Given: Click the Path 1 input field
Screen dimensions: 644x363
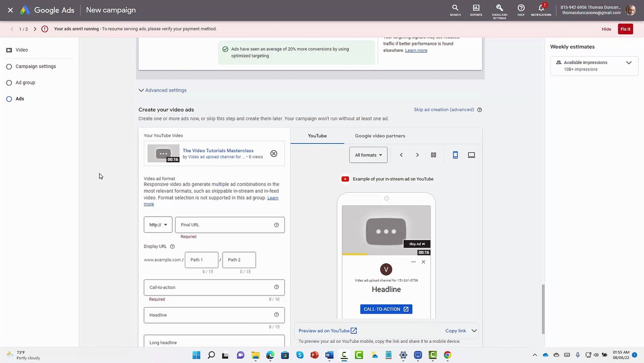Looking at the screenshot, I should tap(201, 260).
